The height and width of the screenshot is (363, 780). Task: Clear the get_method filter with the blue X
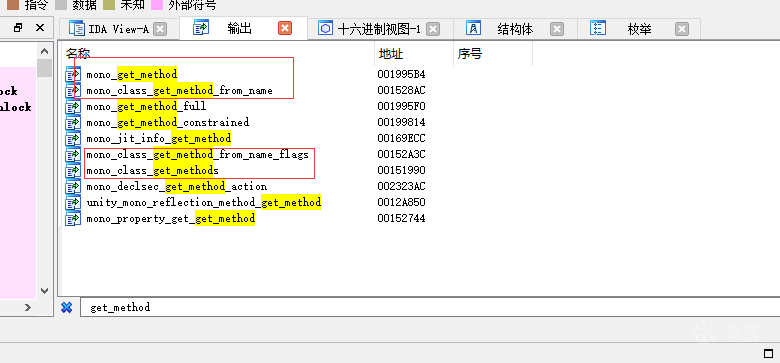tap(67, 307)
